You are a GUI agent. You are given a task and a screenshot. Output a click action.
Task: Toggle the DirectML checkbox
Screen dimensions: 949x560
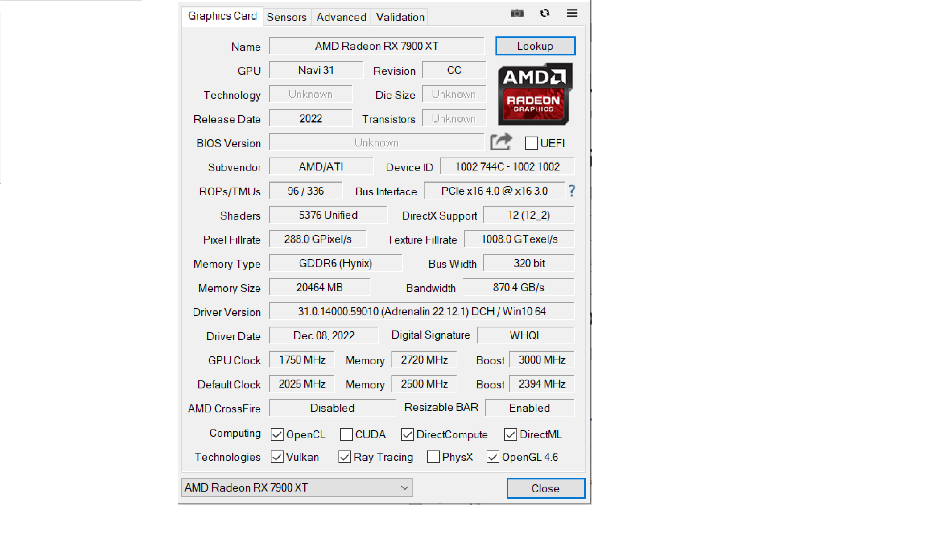point(510,434)
